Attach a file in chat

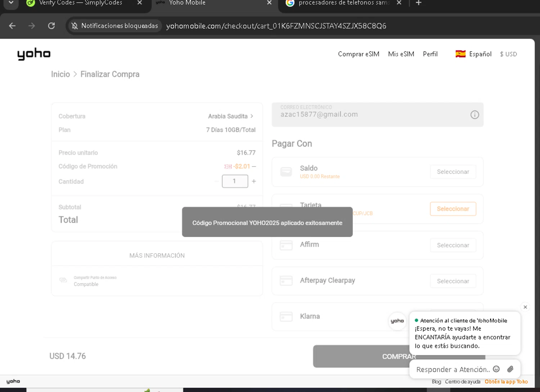tap(510, 369)
